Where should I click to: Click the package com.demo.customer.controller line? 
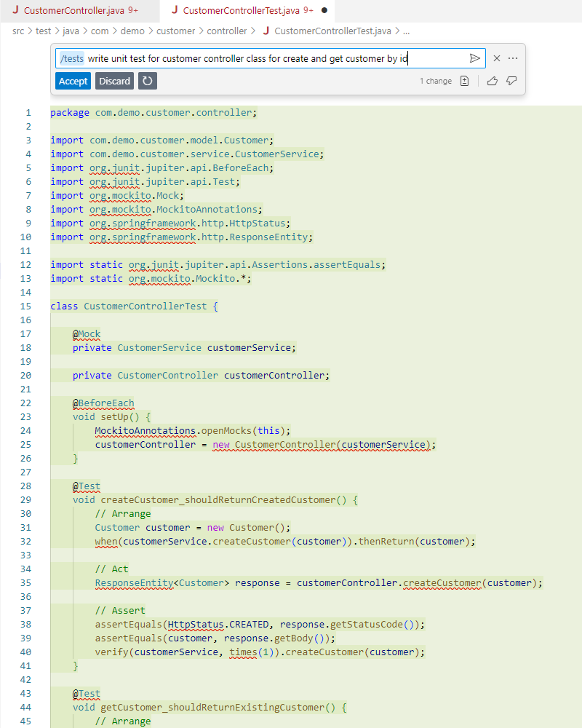tap(154, 113)
